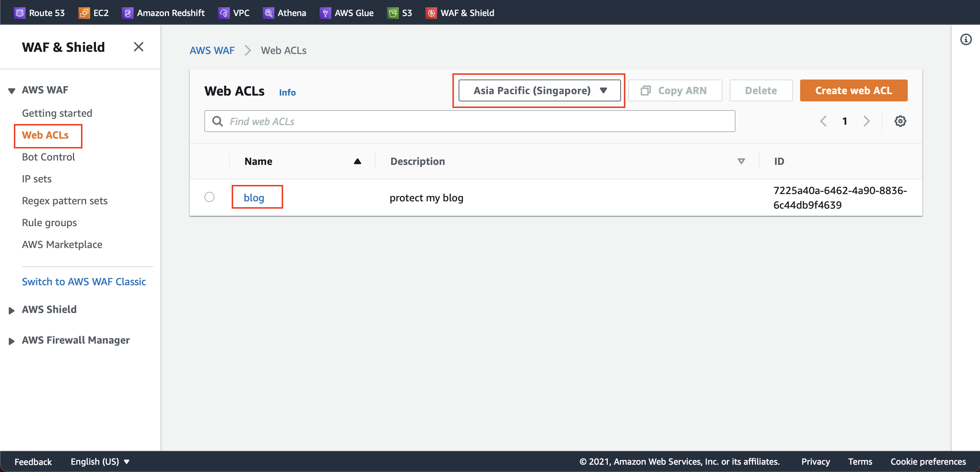Sort ascending by Name column arrow
Screen dimensions: 980x472
[357, 161]
